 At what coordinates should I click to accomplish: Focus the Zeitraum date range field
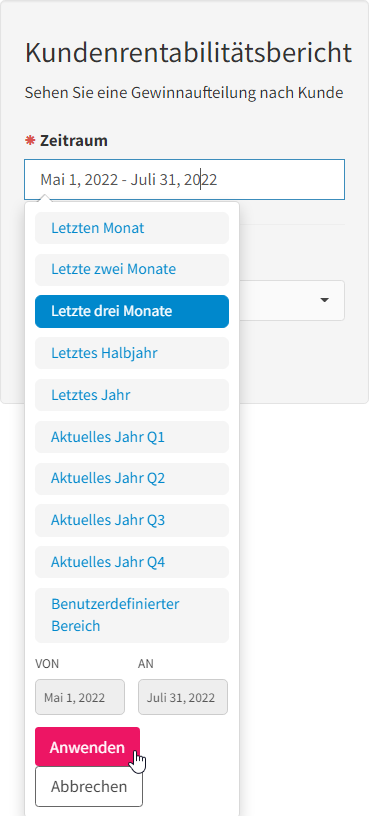(x=184, y=180)
